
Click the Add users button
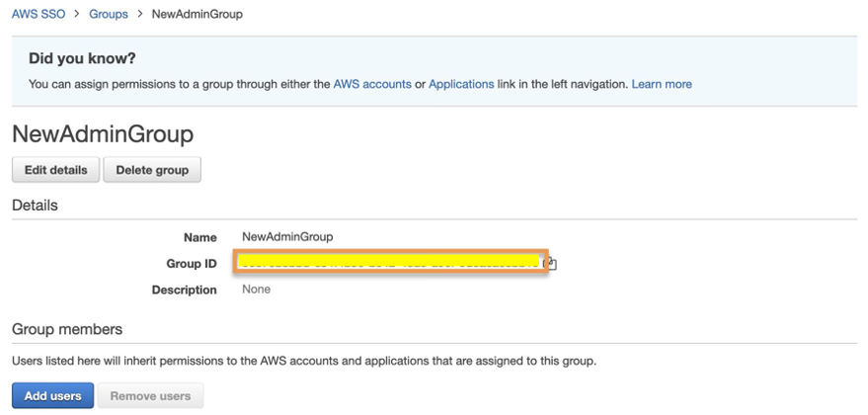point(52,395)
